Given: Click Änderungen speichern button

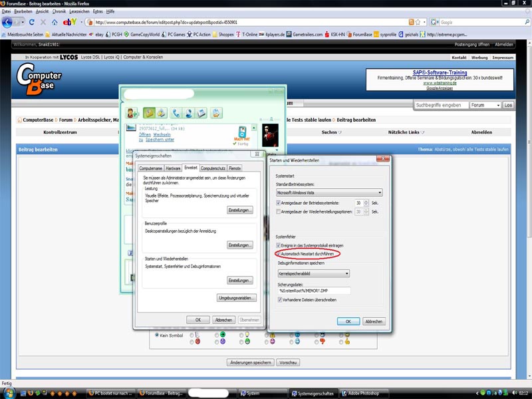Looking at the screenshot, I should coord(251,362).
